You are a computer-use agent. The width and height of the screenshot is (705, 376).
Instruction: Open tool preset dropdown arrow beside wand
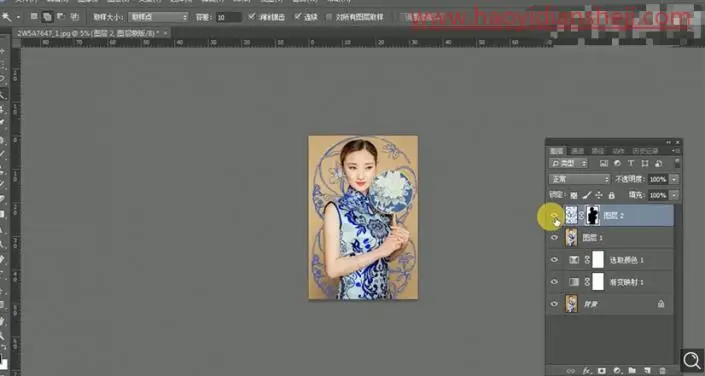coord(18,17)
